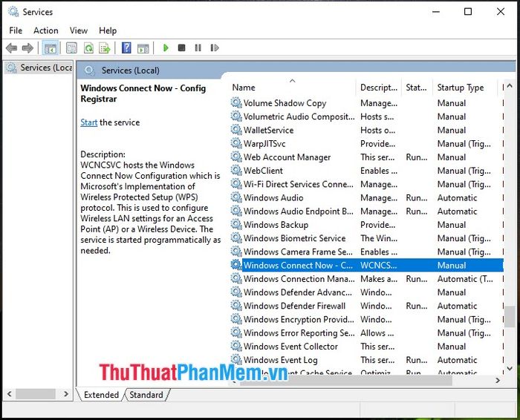Select the Windows Connection Mana... row

click(367, 278)
